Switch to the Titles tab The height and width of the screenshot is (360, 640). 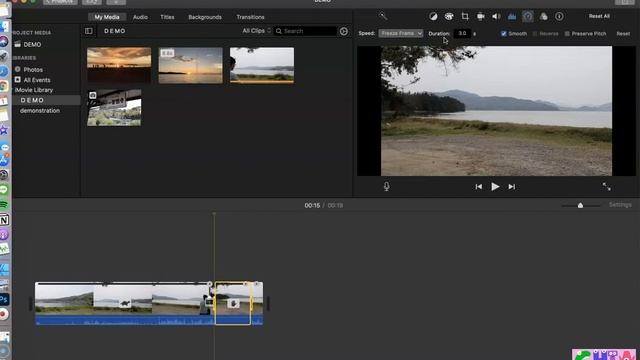[x=167, y=17]
